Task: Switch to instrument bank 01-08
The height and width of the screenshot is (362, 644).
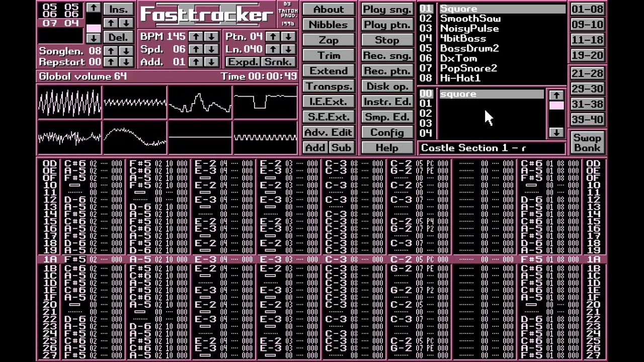Action: [587, 10]
